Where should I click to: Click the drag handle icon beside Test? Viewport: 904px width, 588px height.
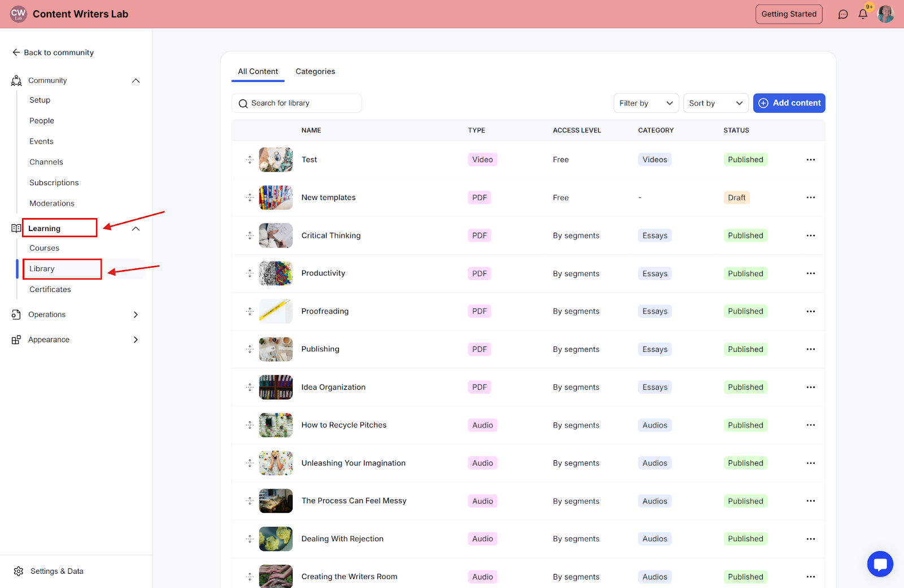[x=250, y=160]
